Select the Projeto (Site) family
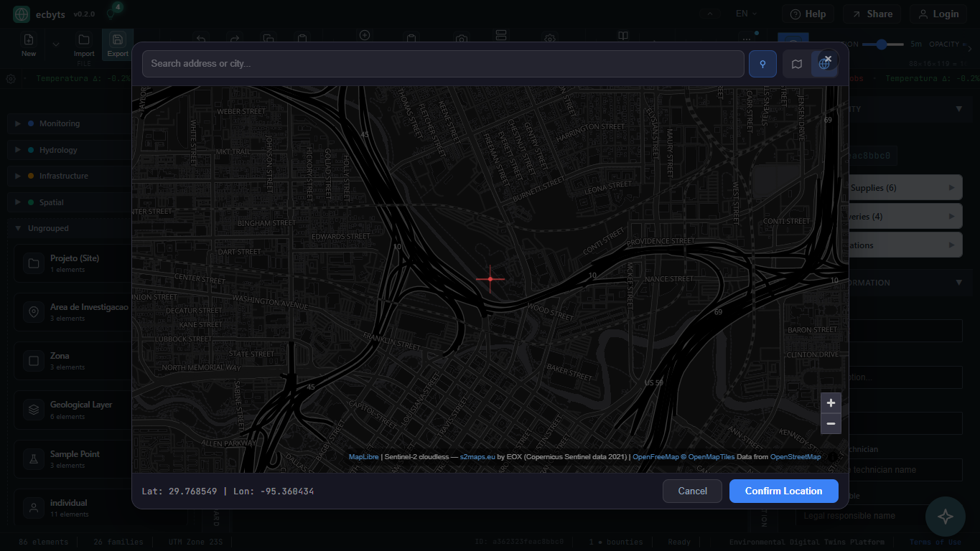The height and width of the screenshot is (551, 980). coord(100,263)
